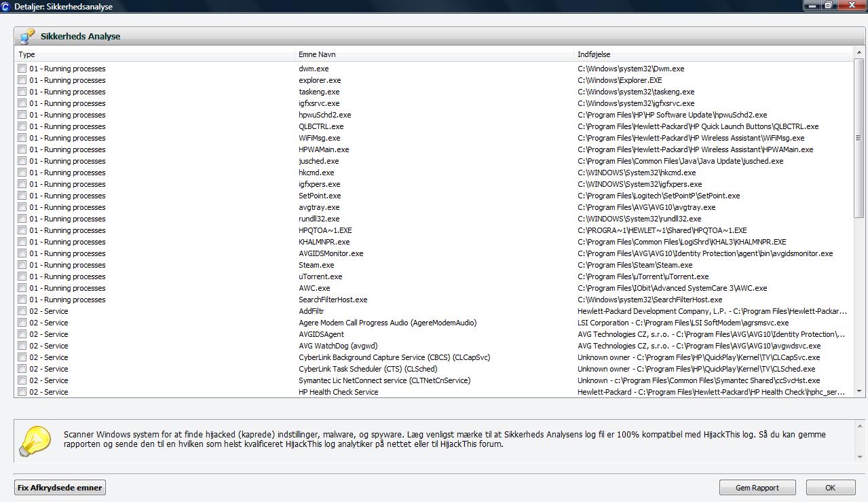The width and height of the screenshot is (868, 502).
Task: Click the Sikkerheds Analyse key icon
Action: (x=28, y=36)
